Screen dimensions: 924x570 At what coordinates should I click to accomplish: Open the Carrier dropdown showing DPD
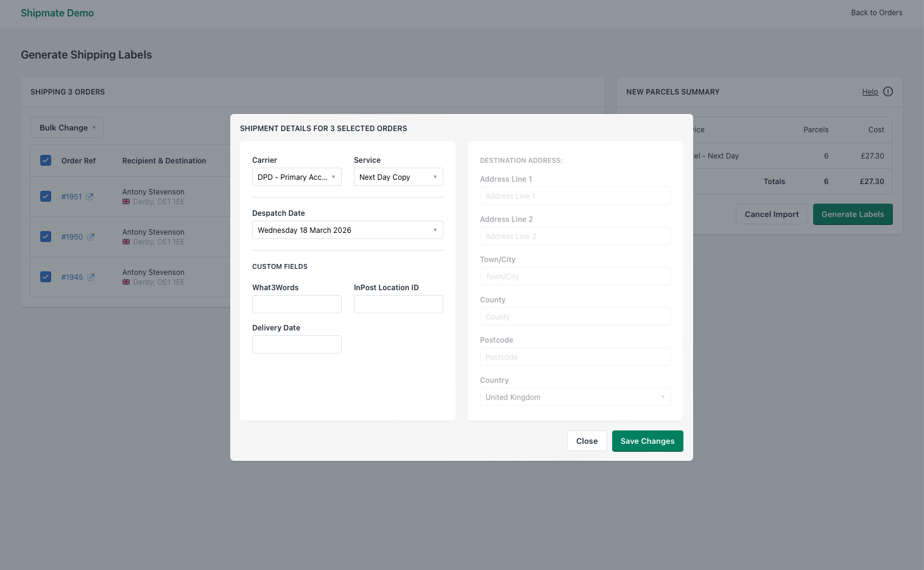[x=297, y=177]
